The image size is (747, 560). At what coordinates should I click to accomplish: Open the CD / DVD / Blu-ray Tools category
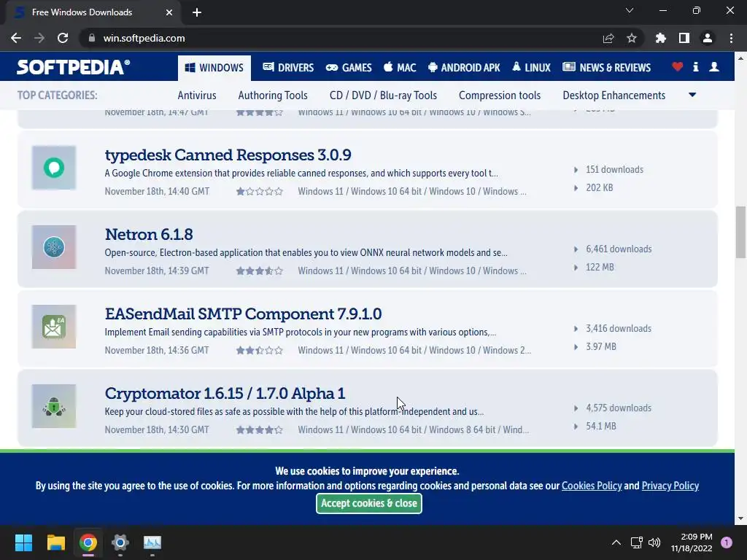(383, 96)
